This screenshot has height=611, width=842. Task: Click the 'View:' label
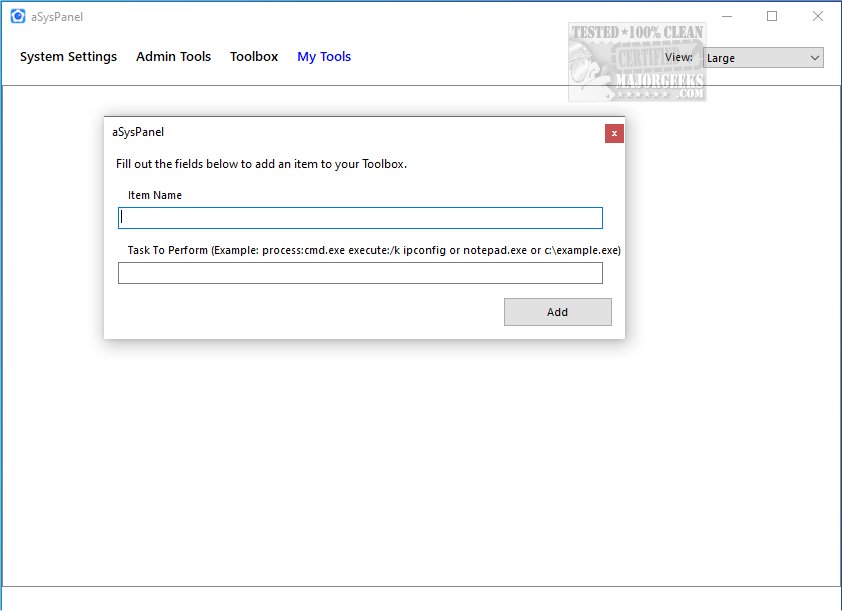(679, 57)
